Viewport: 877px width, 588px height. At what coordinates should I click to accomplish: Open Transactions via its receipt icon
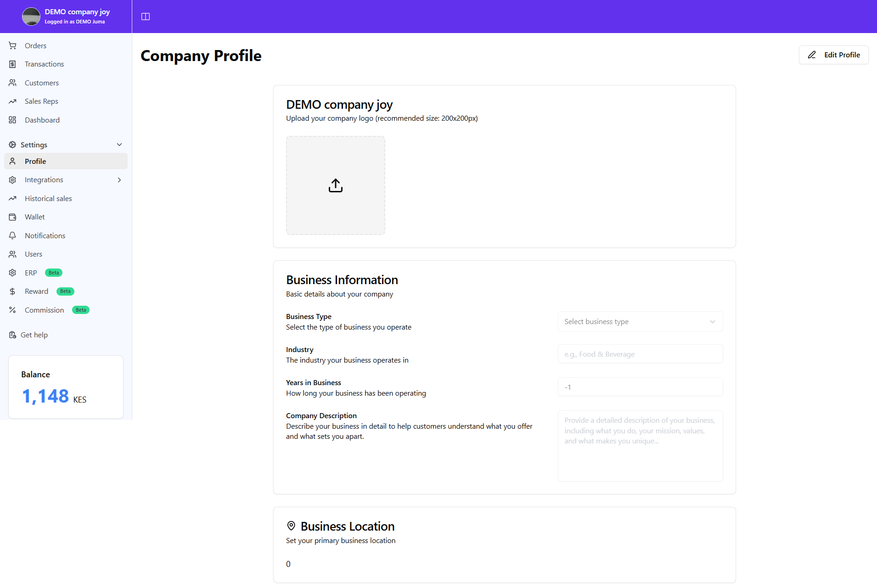(x=12, y=64)
